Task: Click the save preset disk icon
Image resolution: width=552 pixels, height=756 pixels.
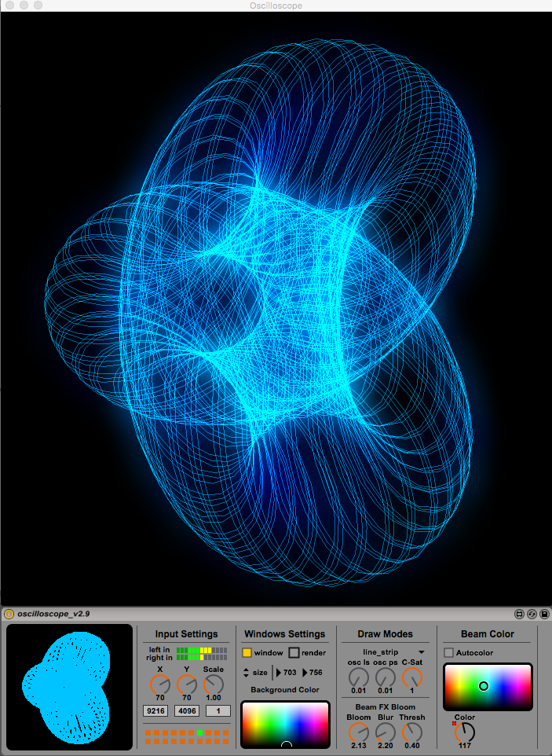Action: tap(543, 614)
